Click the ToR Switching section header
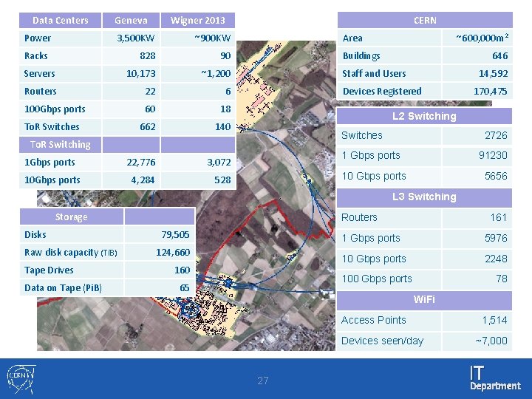Viewport: 532px width, 399px height. pos(61,145)
